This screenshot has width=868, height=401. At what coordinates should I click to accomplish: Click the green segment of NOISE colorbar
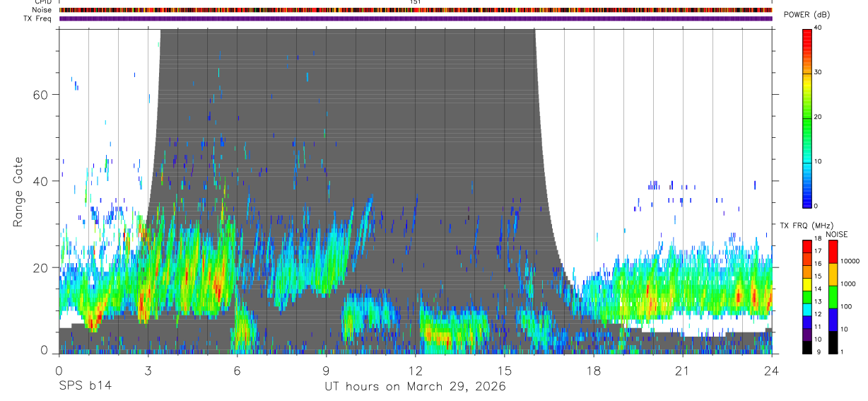click(833, 296)
